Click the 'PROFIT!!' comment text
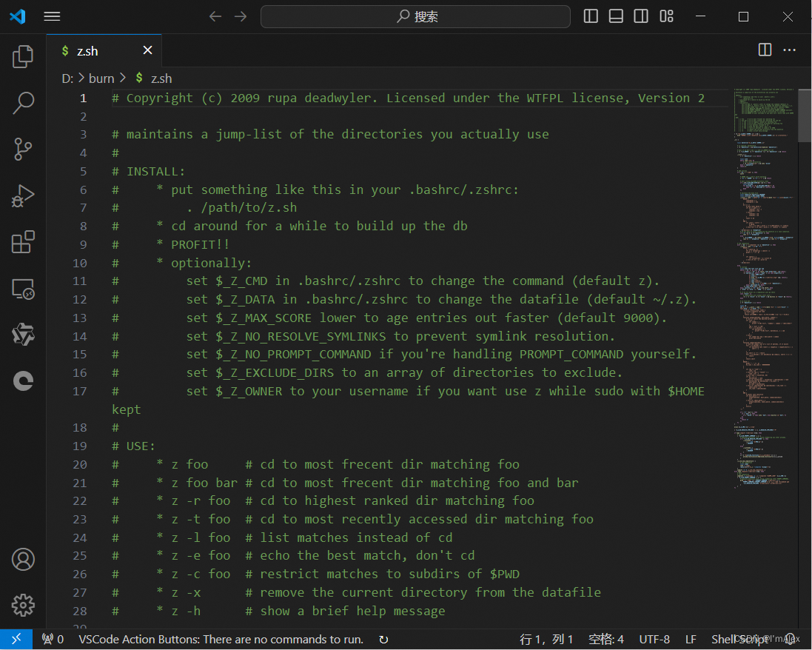 [200, 244]
